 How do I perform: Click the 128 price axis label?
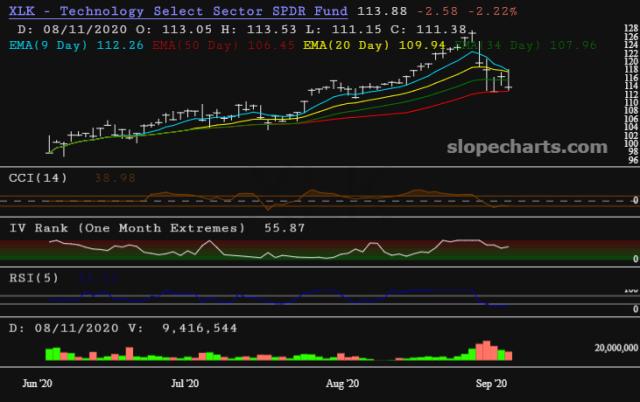(631, 28)
